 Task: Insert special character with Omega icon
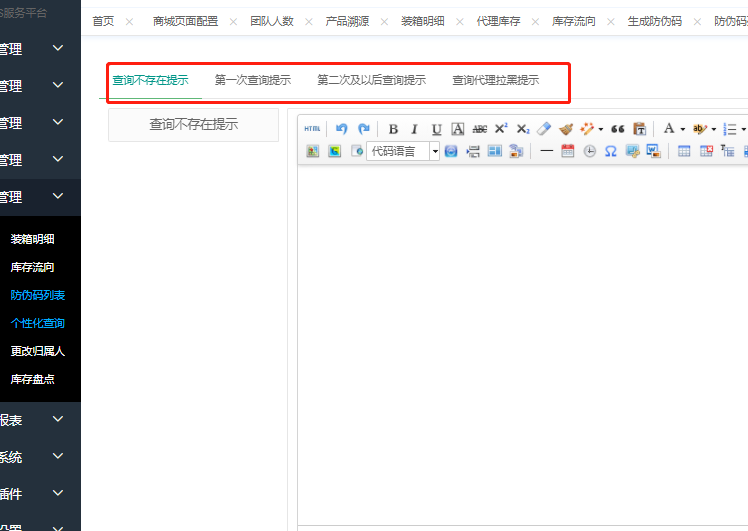tap(610, 151)
